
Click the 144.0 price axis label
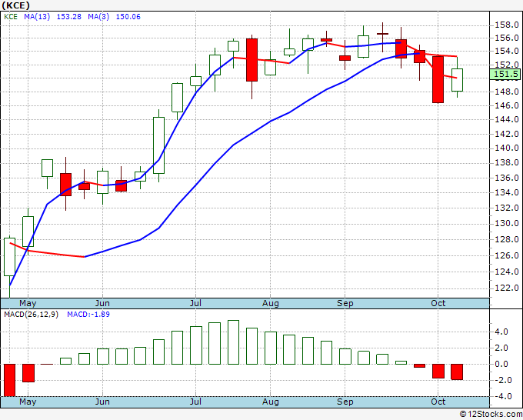tap(506, 119)
